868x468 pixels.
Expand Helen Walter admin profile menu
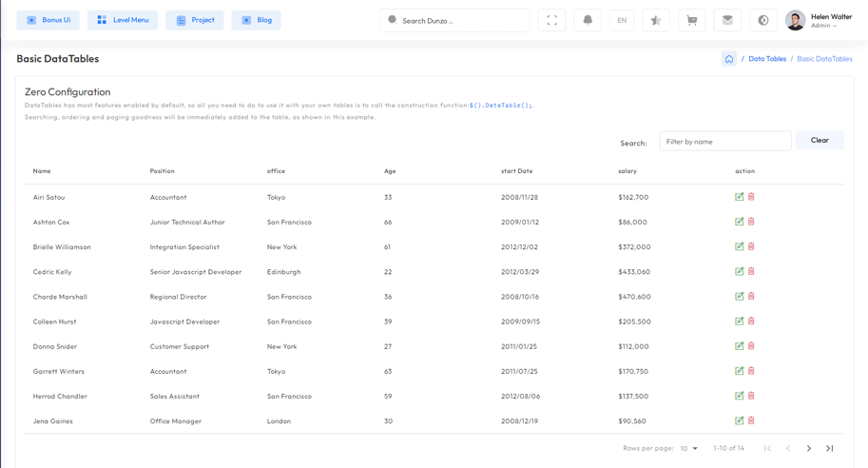coord(823,20)
